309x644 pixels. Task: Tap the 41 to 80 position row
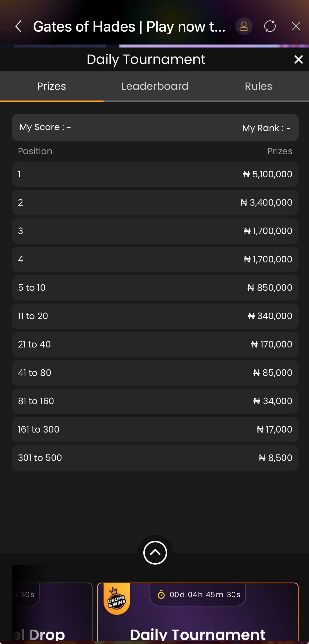point(155,373)
